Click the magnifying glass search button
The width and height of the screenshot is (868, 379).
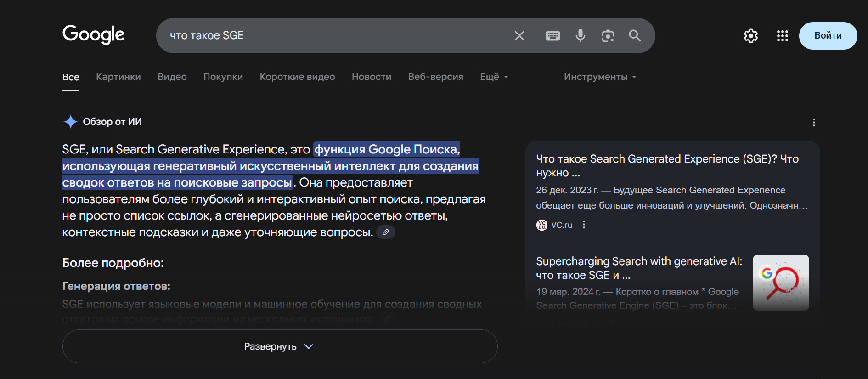tap(635, 36)
